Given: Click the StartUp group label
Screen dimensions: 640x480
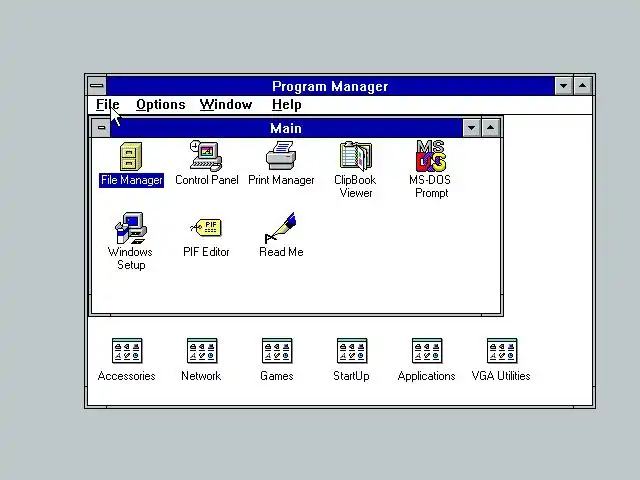Looking at the screenshot, I should coord(351,376).
